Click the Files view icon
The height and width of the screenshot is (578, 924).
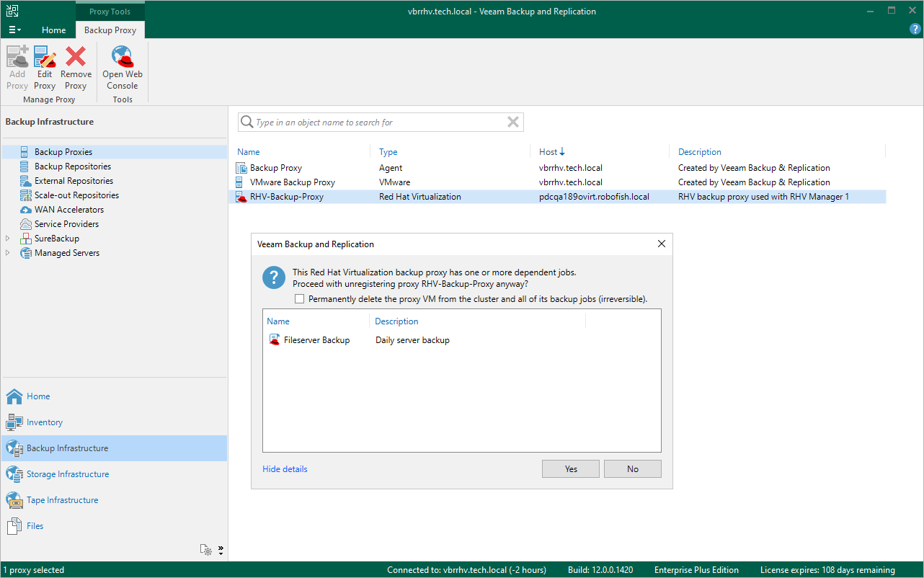coord(14,526)
